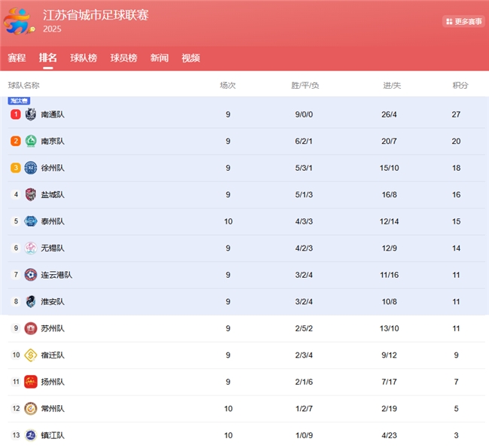The image size is (489, 448).
Task: Click the Nanjing team (南京队) crest icon
Action: (31, 141)
